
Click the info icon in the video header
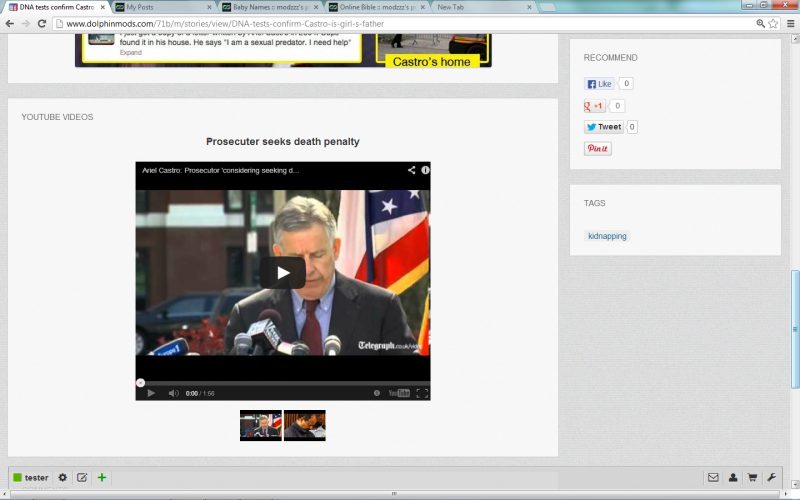coord(425,170)
